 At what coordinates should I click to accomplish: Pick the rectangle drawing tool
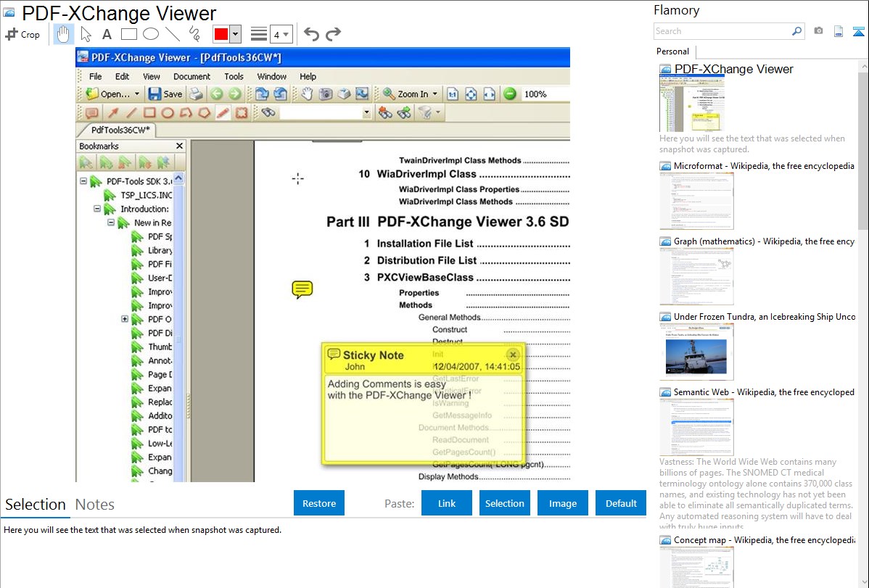(x=128, y=34)
